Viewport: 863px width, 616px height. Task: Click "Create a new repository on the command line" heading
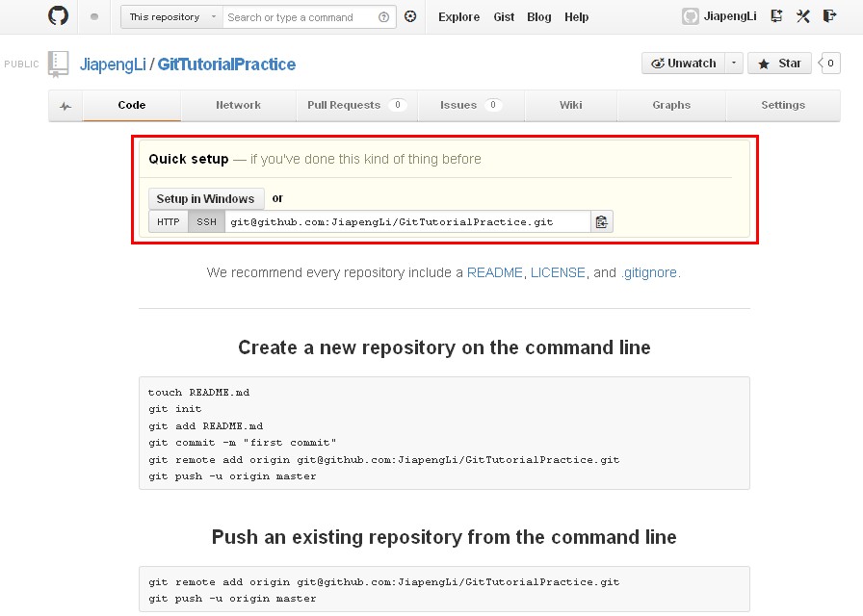coord(444,347)
